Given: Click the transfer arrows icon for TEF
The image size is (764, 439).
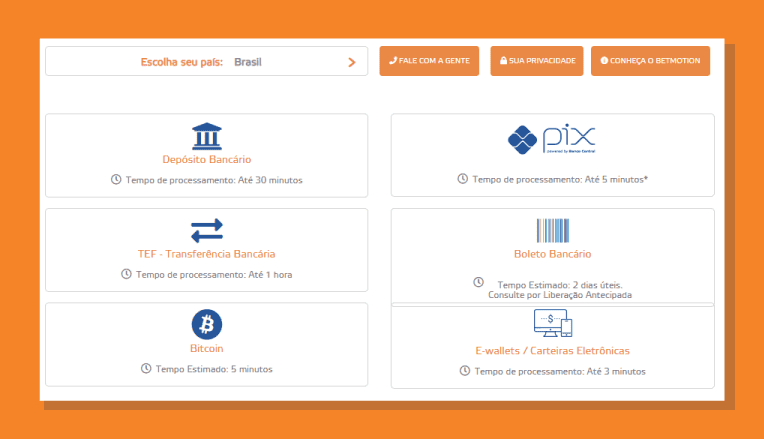Looking at the screenshot, I should pos(207,230).
